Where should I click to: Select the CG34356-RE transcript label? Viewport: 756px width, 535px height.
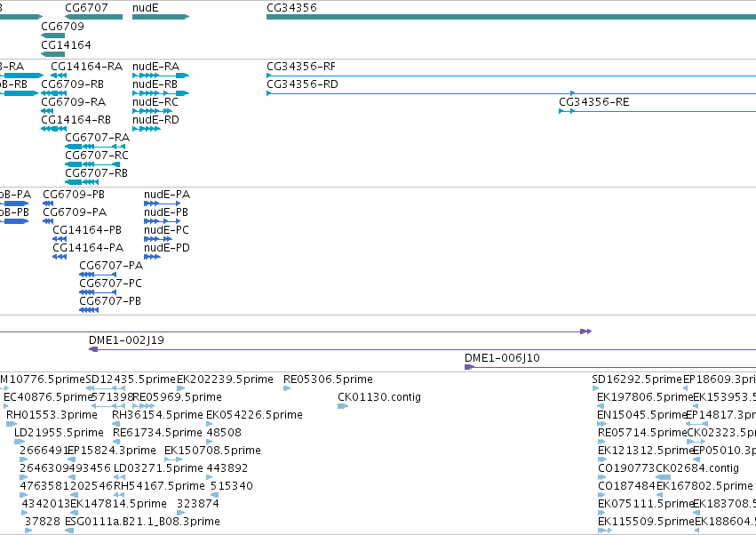point(594,102)
